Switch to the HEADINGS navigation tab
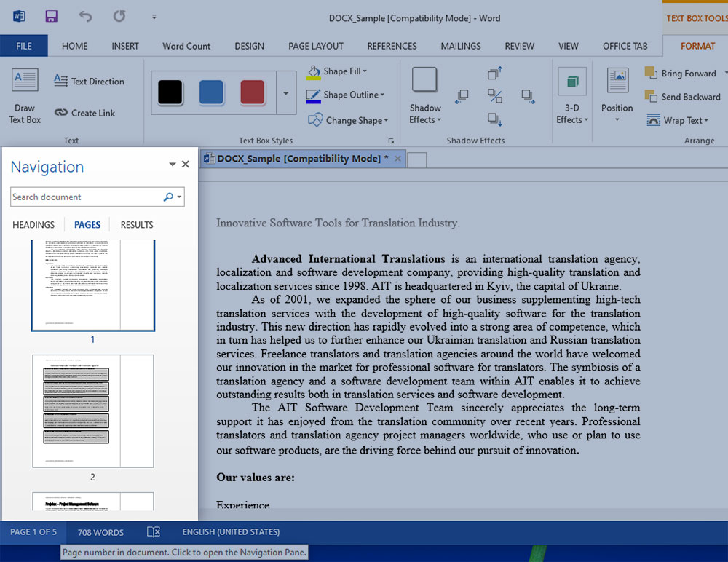728x562 pixels. (33, 225)
